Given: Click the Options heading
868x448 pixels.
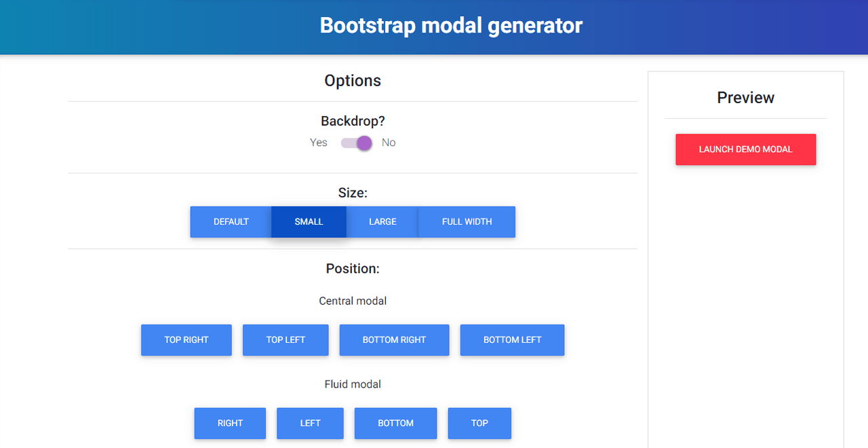Looking at the screenshot, I should pyautogui.click(x=353, y=81).
